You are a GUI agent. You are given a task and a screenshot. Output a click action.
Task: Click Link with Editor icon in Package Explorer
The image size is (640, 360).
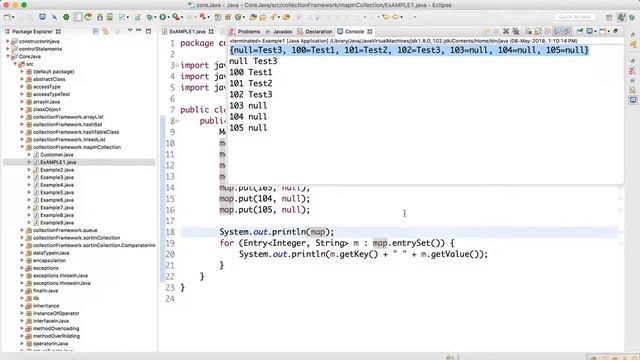(105, 31)
